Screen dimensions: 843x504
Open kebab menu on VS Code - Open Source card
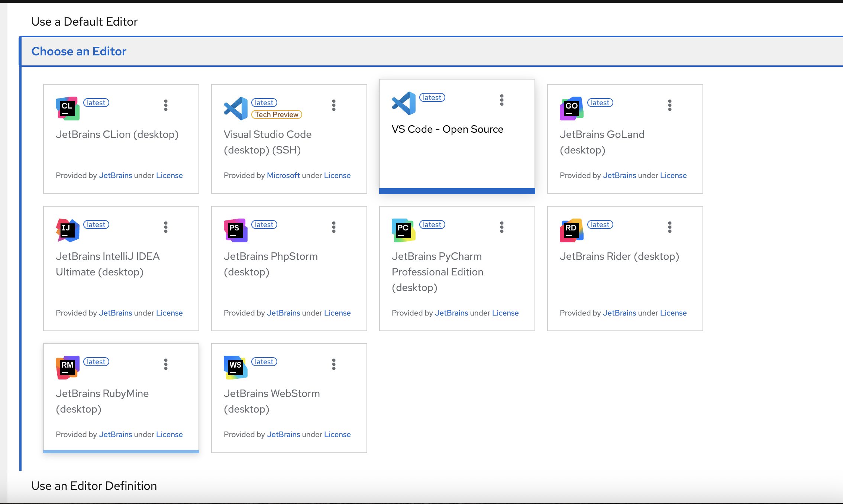[502, 100]
